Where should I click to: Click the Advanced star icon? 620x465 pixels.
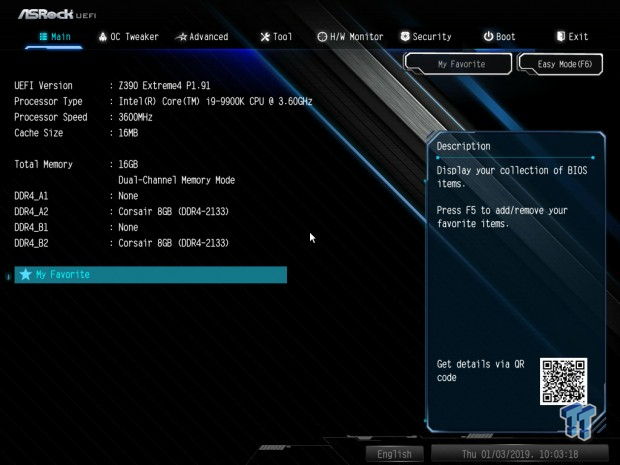coord(181,37)
